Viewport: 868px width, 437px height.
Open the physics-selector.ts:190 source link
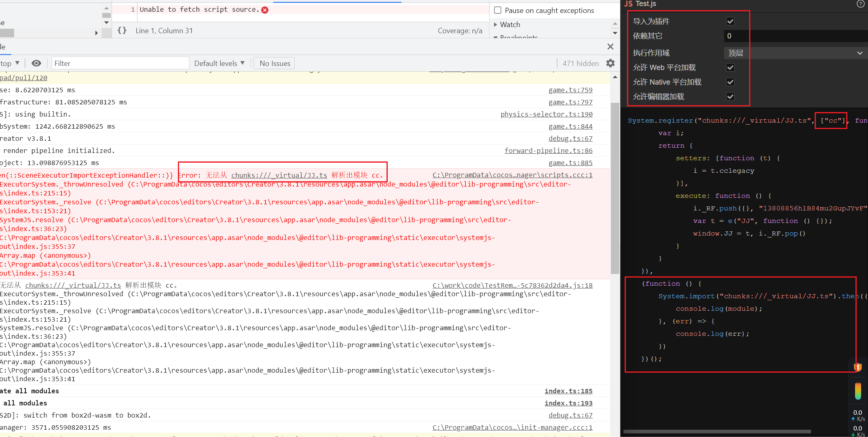click(x=546, y=114)
